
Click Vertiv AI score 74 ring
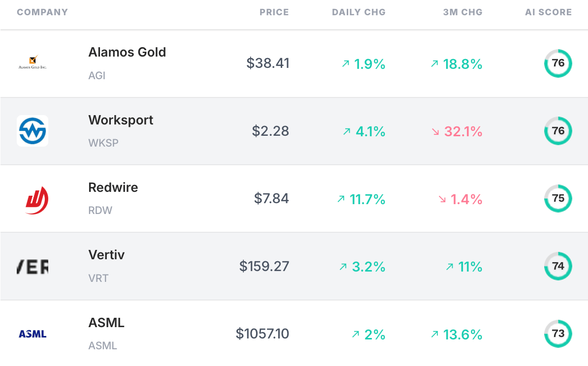(x=558, y=266)
